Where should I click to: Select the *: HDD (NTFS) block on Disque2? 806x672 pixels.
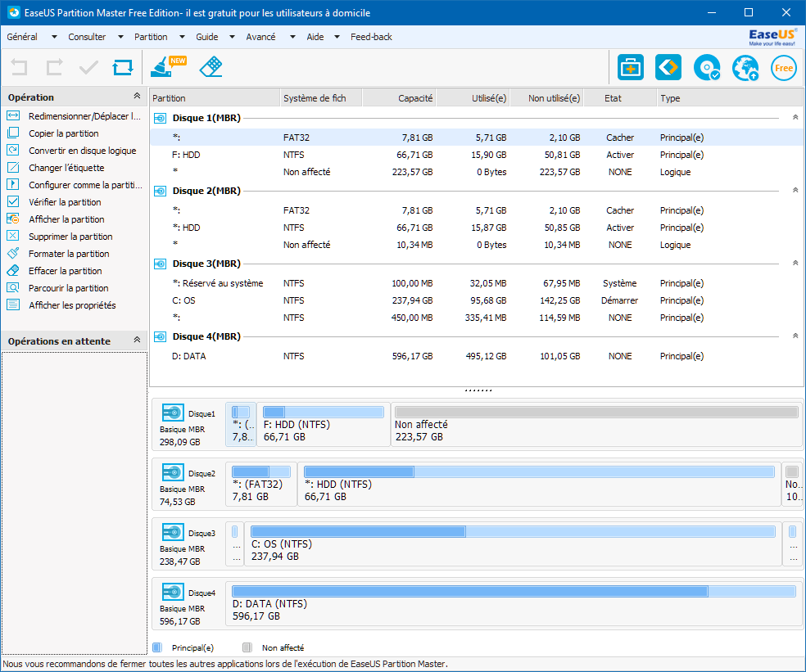[539, 484]
